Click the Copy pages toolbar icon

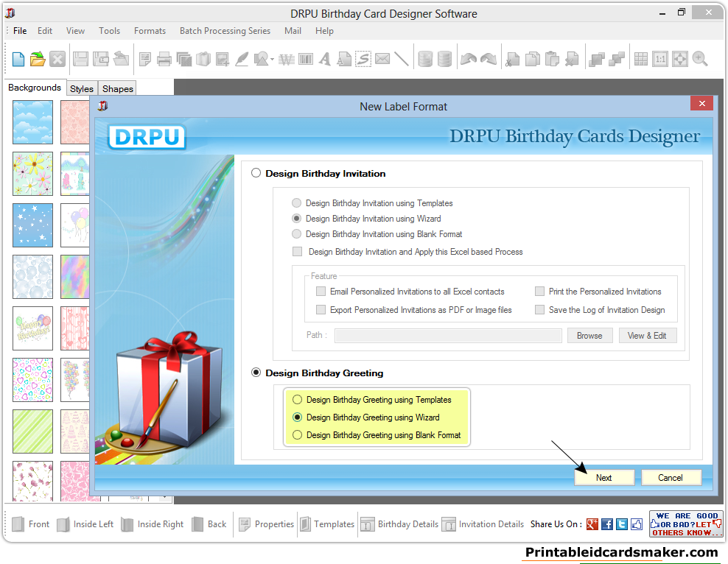coord(533,60)
